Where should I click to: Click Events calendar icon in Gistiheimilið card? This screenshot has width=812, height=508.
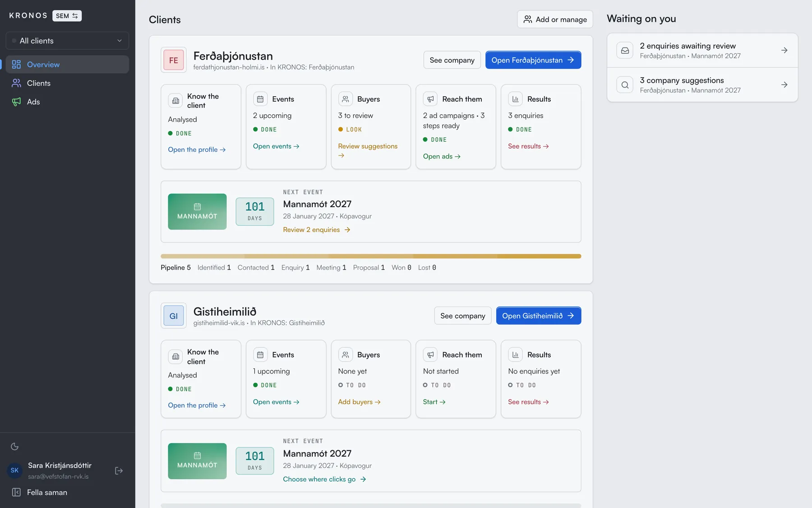pyautogui.click(x=260, y=355)
